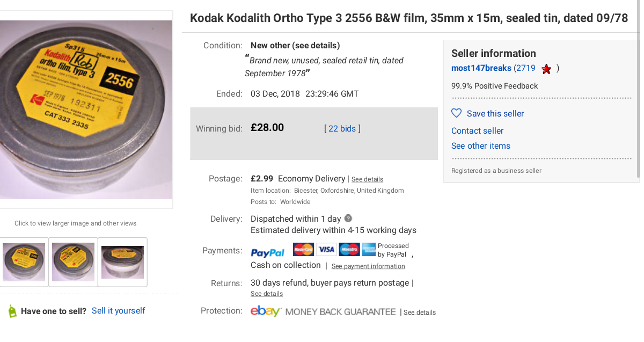View See details link for postage

[367, 179]
